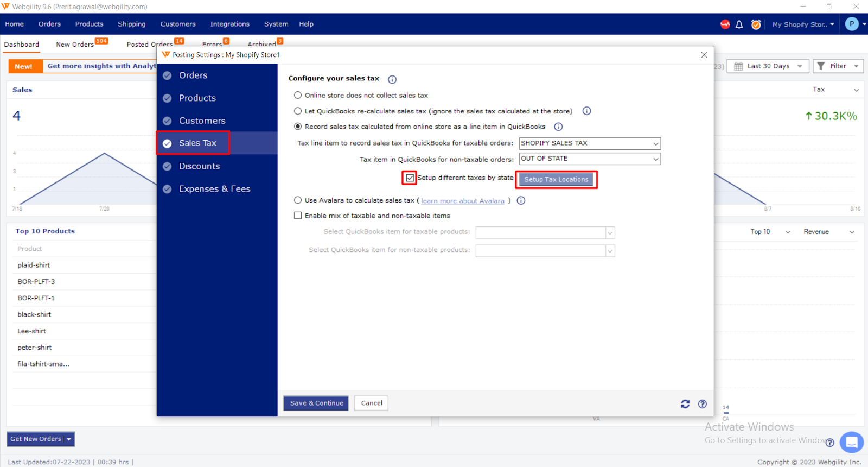This screenshot has width=868, height=467.
Task: Select 'Let QuickBooks re-calculate sales tax' option
Action: click(x=298, y=111)
